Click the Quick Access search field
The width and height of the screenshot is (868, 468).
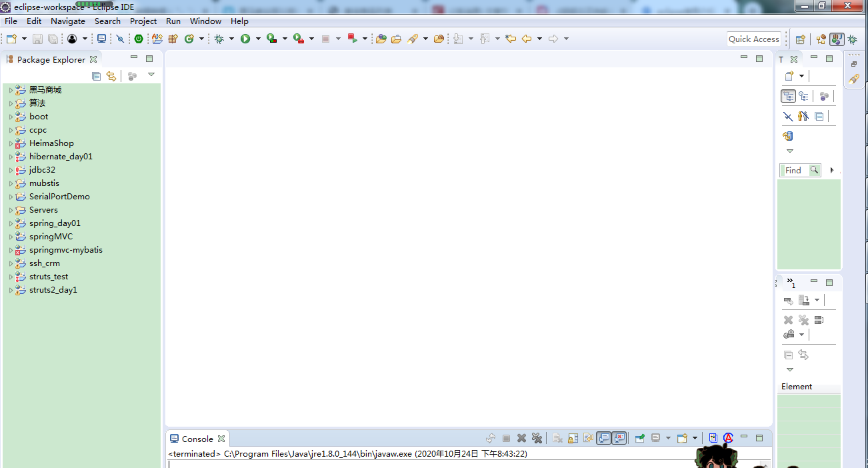tap(754, 39)
